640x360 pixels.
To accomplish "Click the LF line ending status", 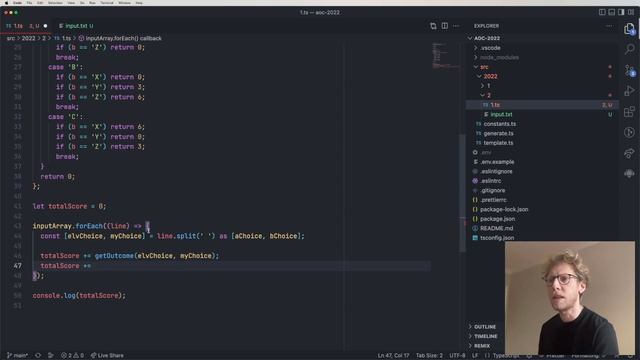I will (475, 356).
